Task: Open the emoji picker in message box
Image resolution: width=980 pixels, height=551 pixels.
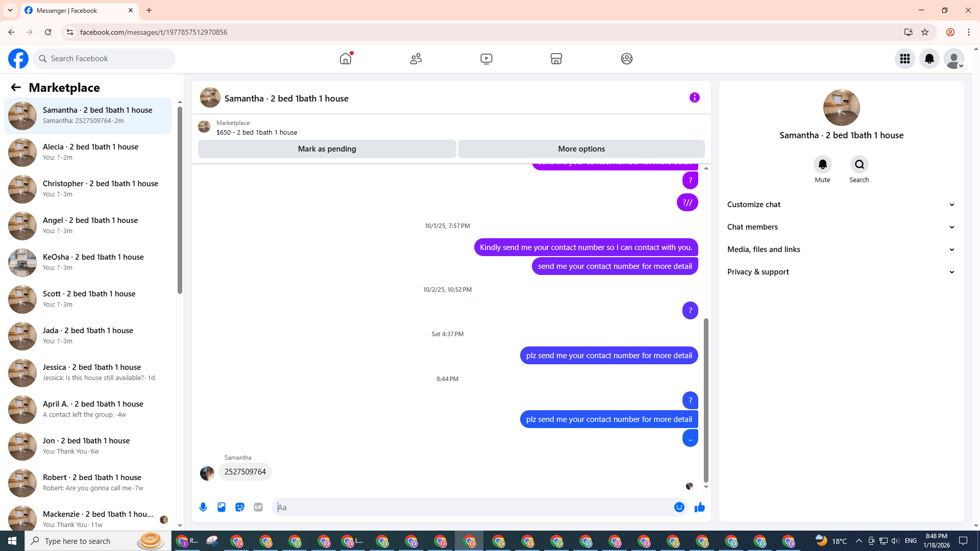Action: coord(679,507)
